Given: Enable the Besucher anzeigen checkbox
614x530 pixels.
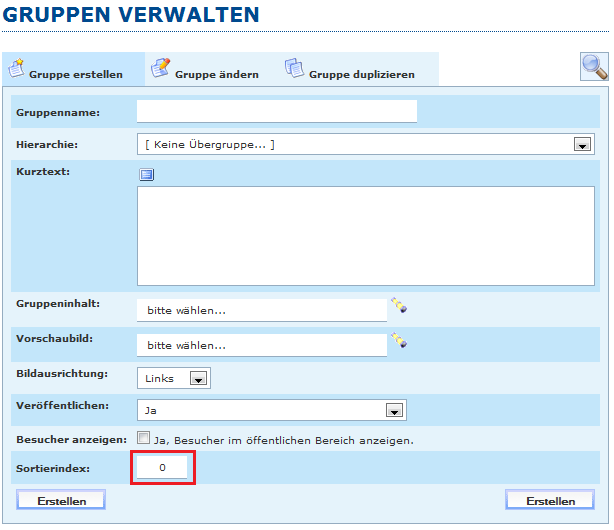Looking at the screenshot, I should (144, 438).
